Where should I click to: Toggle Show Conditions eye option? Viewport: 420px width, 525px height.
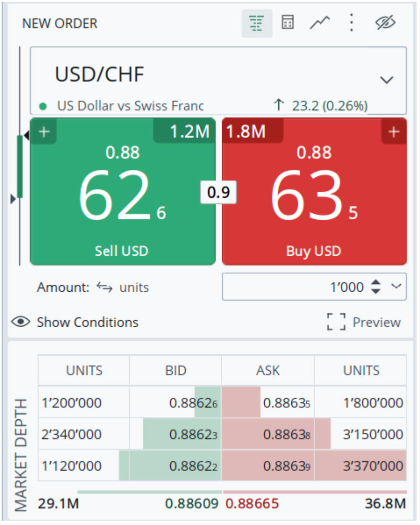tap(21, 322)
